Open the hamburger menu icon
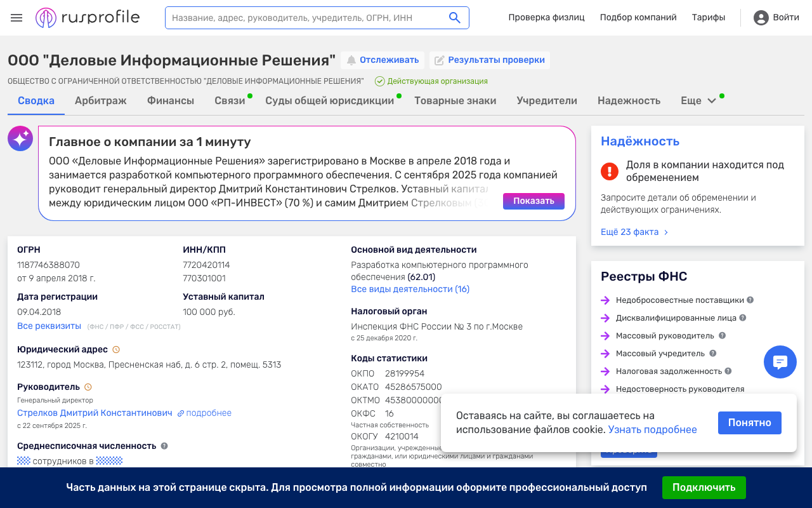The width and height of the screenshot is (812, 508). point(16,18)
